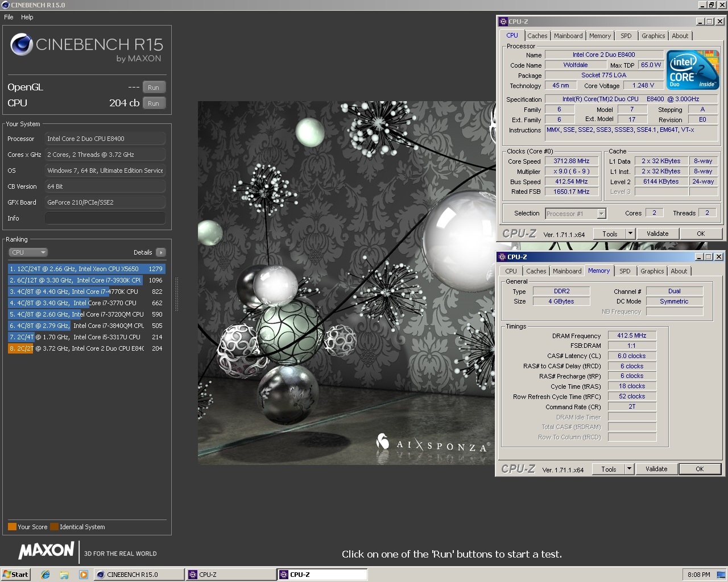Viewport: 728px width, 582px height.
Task: Switch to Caches tab in upper CPU-Z window
Action: coord(537,36)
